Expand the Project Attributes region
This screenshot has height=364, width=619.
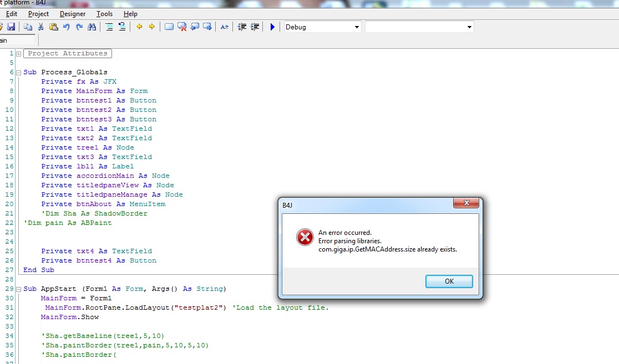click(18, 54)
